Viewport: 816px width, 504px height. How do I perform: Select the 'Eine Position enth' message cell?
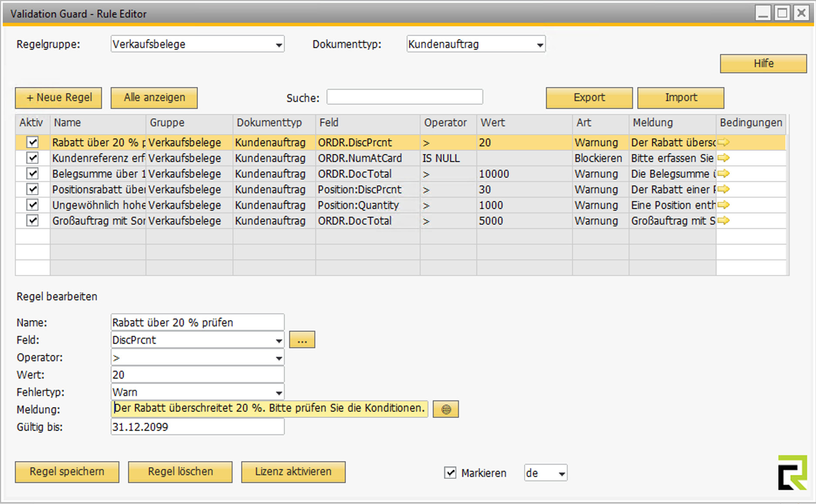click(673, 205)
